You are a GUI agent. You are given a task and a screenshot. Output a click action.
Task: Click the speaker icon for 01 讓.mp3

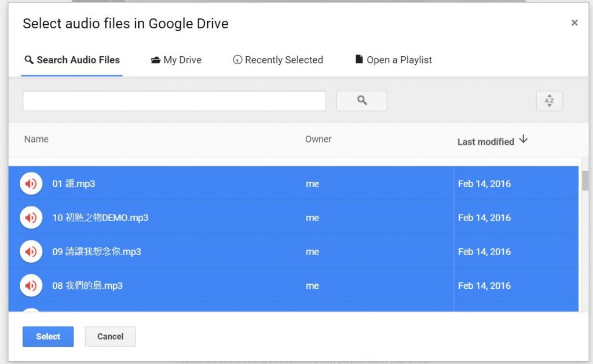[31, 183]
